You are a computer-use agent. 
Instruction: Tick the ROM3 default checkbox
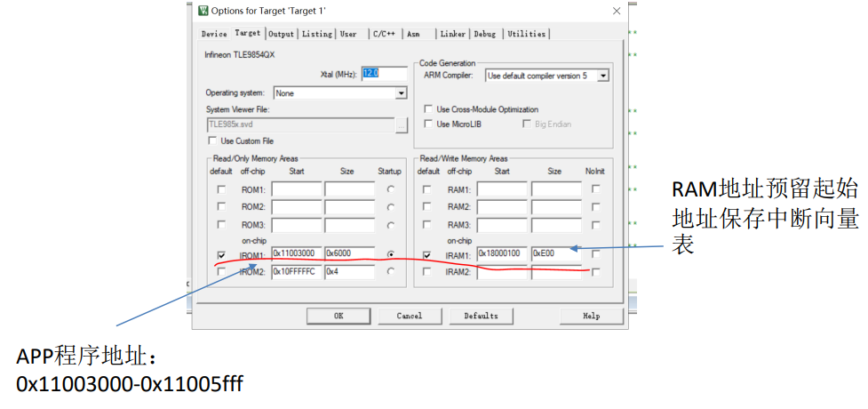pyautogui.click(x=221, y=225)
